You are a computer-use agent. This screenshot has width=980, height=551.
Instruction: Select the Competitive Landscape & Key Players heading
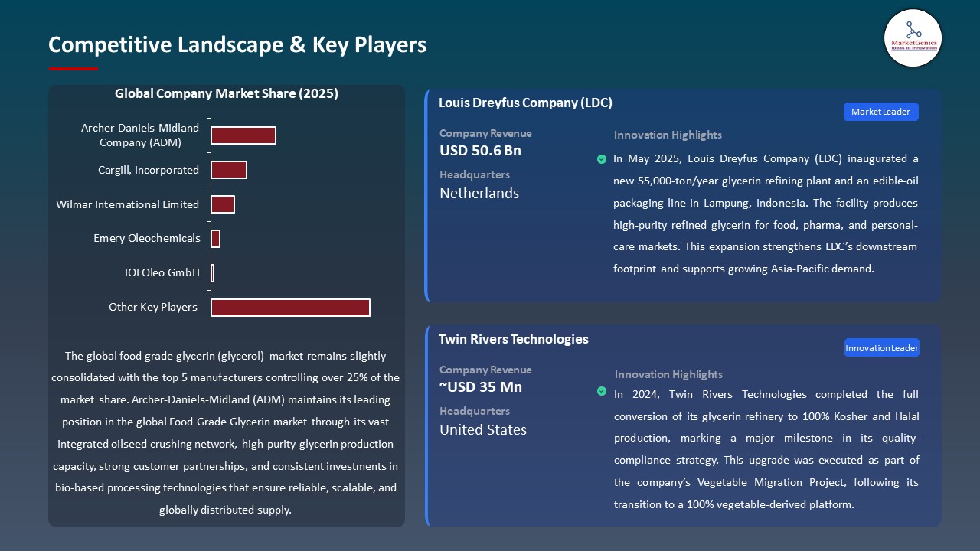click(237, 45)
